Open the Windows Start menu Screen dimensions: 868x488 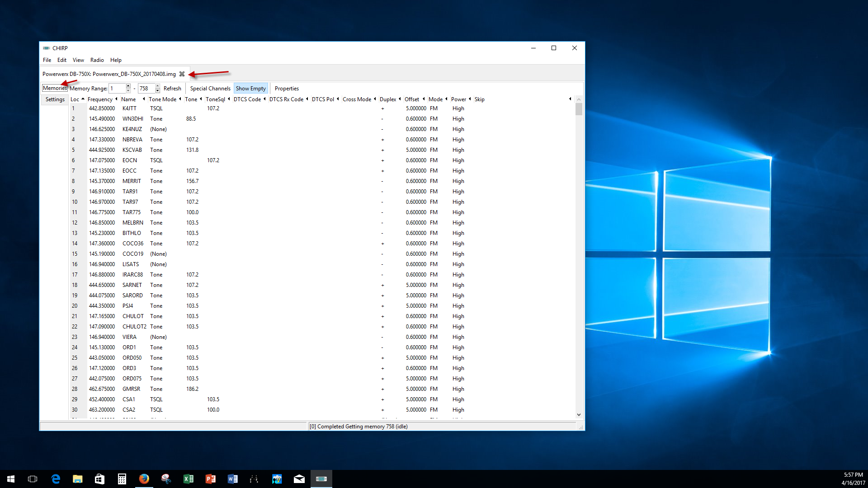[x=11, y=479]
